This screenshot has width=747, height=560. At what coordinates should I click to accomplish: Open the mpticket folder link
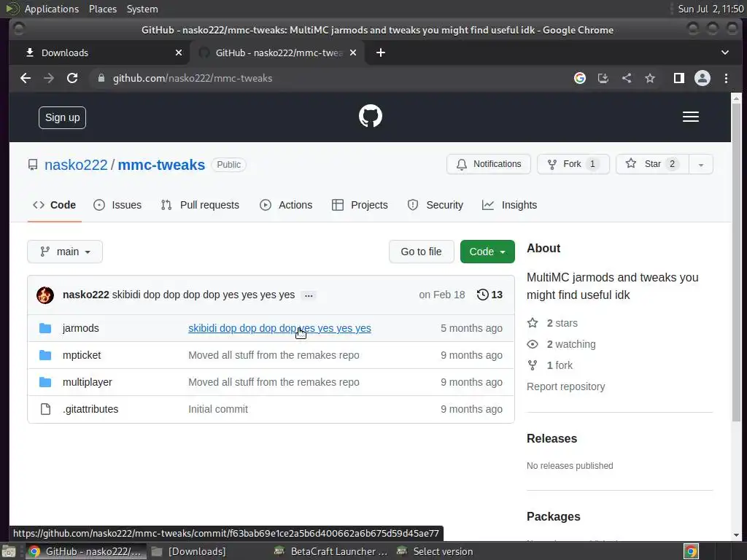82,355
